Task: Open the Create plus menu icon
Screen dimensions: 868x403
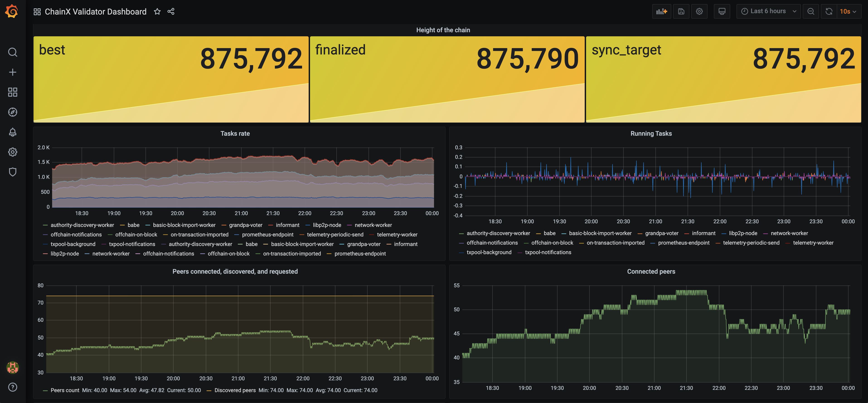Action: (12, 72)
